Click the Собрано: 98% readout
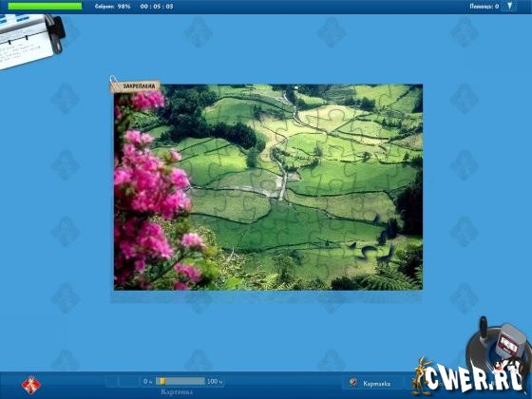532x399 pixels. [112, 7]
